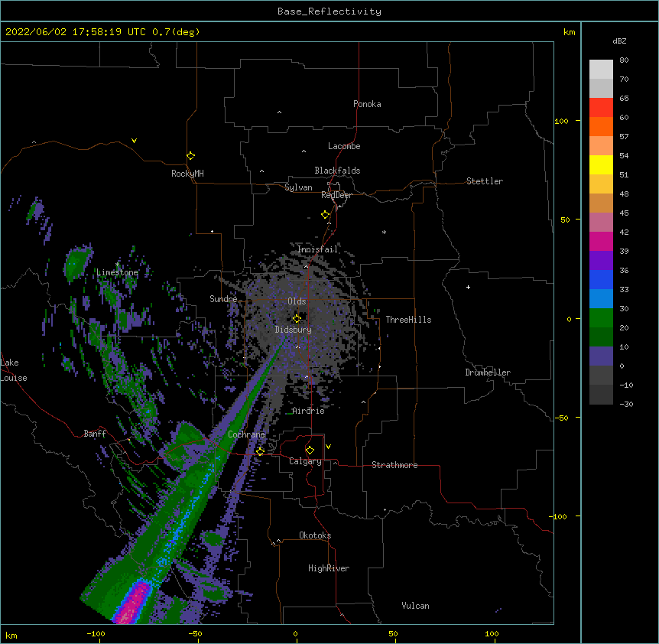Click the Cochrane town label
This screenshot has width=659, height=644.
(246, 434)
